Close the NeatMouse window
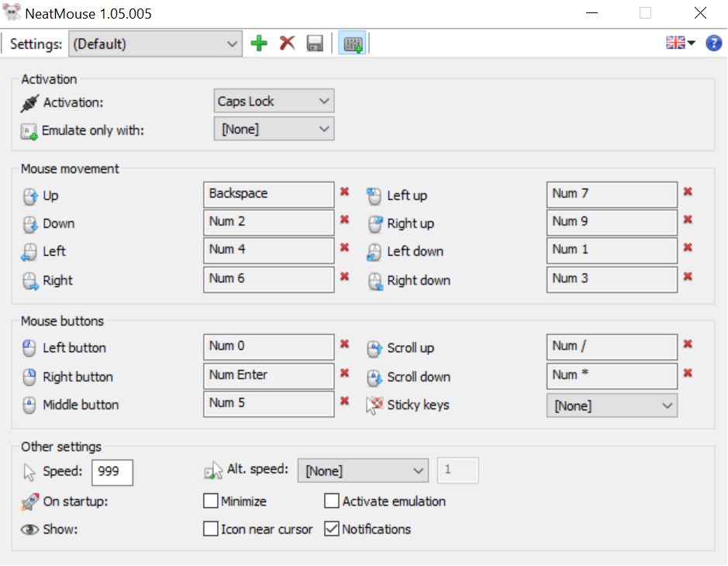 pos(700,13)
